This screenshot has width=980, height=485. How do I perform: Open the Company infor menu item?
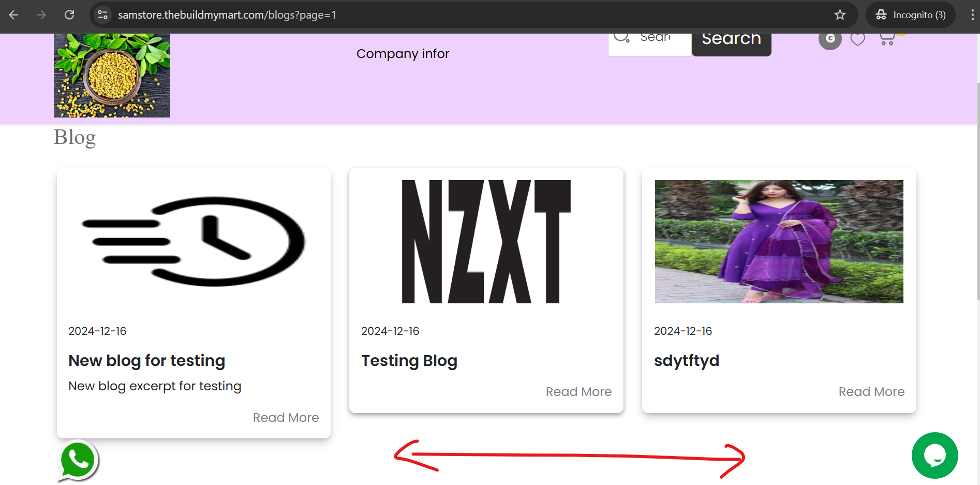tap(403, 54)
